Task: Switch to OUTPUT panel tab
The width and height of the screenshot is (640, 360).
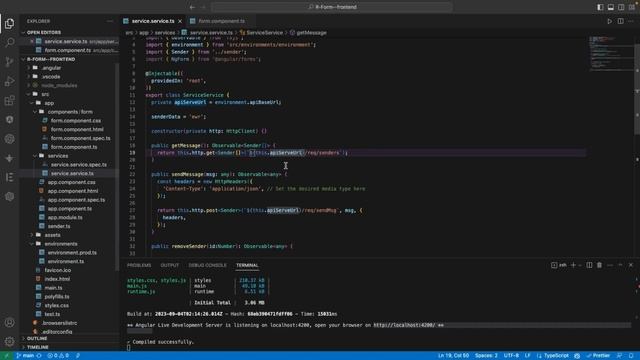Action: (169, 265)
